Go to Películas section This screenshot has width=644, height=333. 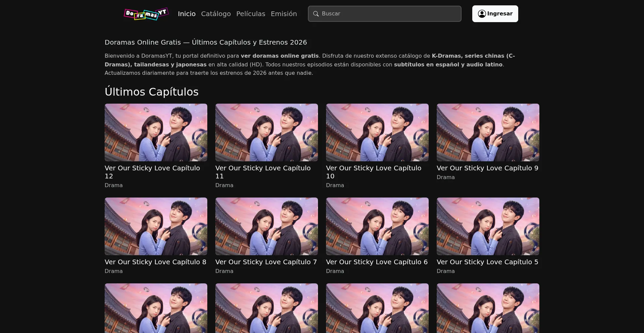[251, 14]
